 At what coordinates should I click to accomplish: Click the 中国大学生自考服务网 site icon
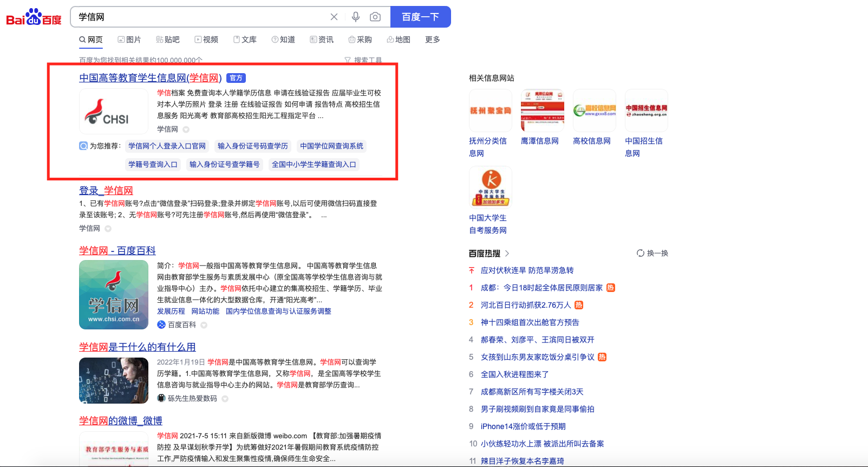click(490, 187)
